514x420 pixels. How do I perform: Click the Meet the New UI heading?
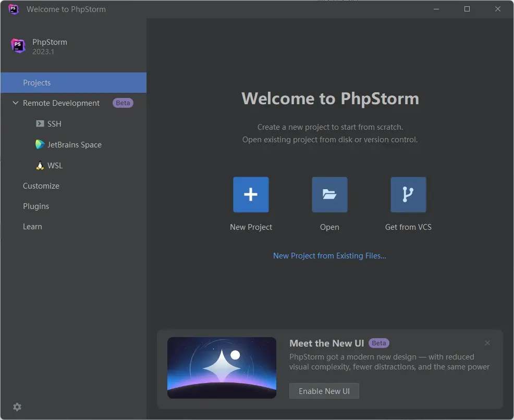click(x=326, y=343)
